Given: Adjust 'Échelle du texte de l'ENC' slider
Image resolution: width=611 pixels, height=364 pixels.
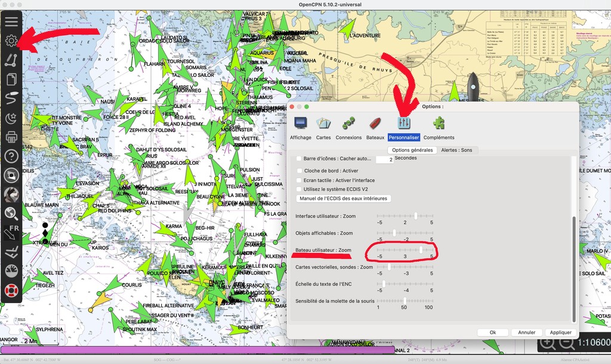Looking at the screenshot, I should click(405, 284).
